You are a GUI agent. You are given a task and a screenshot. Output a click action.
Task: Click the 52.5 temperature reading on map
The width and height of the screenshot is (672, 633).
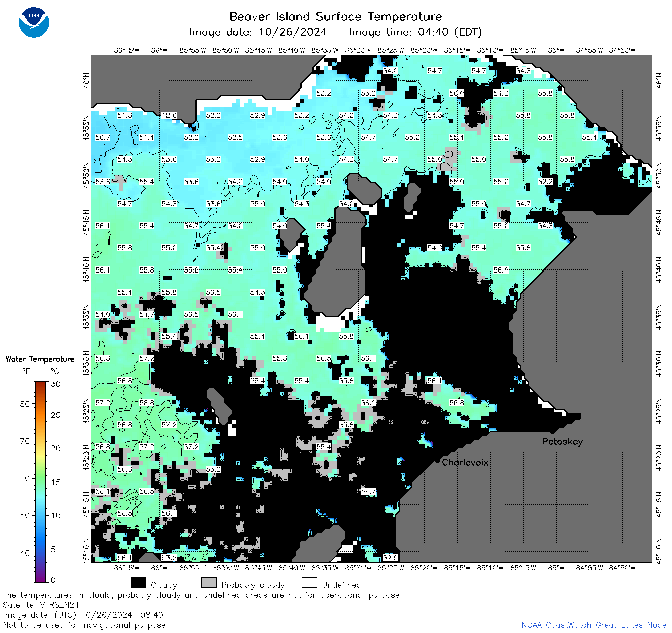(x=235, y=137)
